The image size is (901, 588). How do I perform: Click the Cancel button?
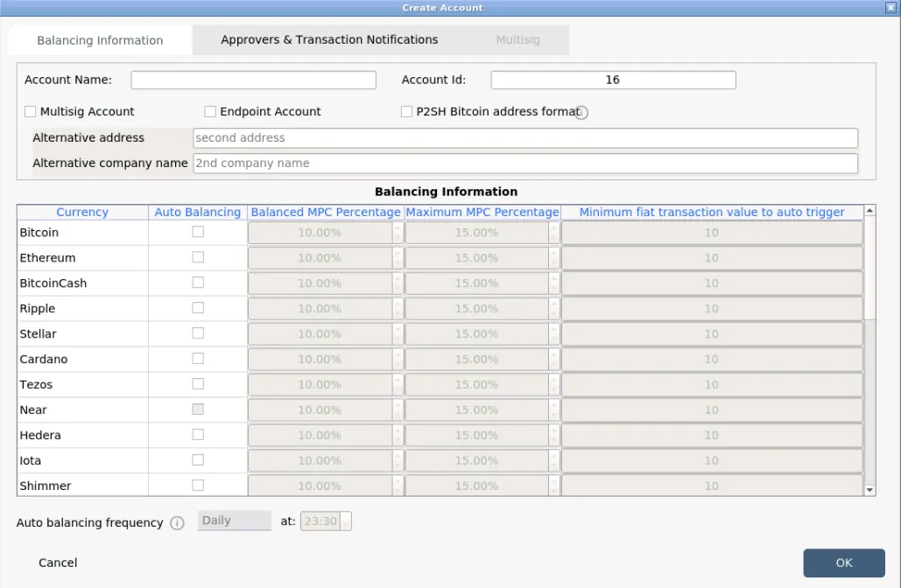click(58, 563)
